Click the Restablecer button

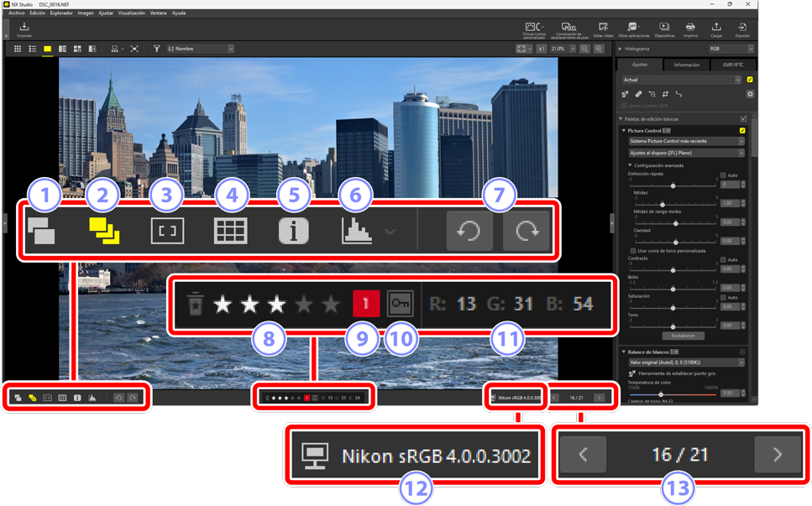[683, 336]
